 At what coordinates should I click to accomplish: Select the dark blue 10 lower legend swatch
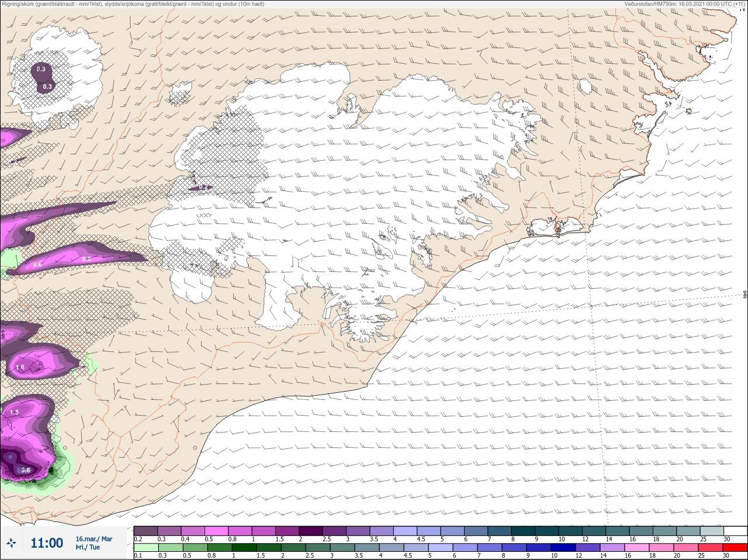[x=563, y=548]
